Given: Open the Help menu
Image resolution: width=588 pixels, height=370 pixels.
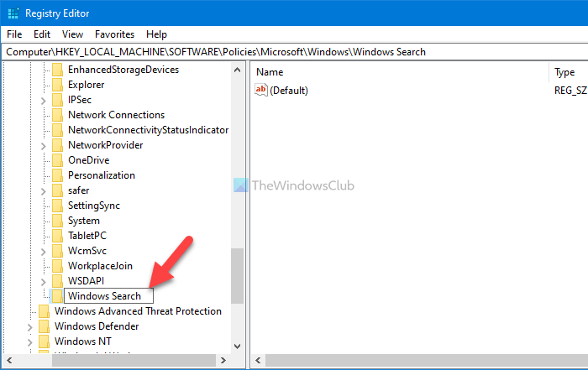Looking at the screenshot, I should (156, 34).
